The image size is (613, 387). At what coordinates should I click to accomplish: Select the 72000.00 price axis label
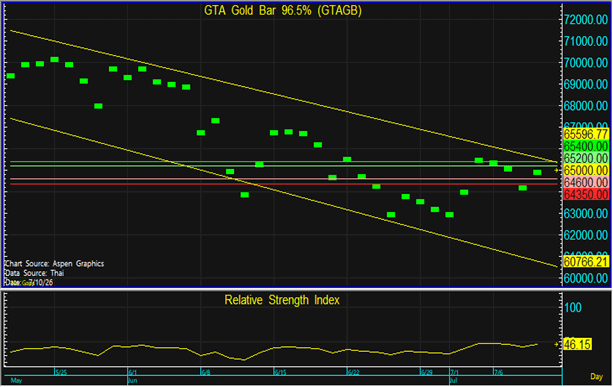(586, 20)
